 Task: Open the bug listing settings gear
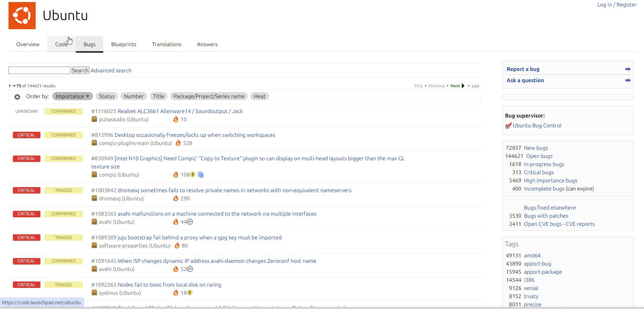pyautogui.click(x=17, y=97)
